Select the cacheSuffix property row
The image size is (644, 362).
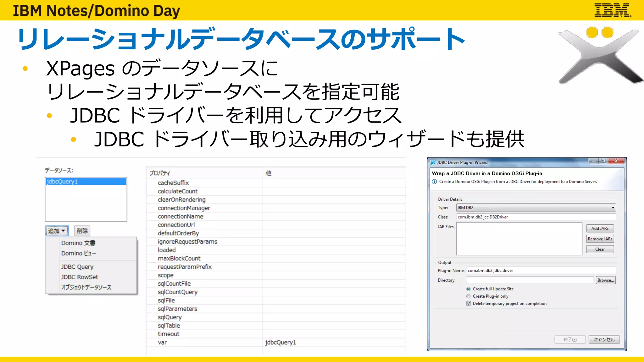tap(276, 183)
